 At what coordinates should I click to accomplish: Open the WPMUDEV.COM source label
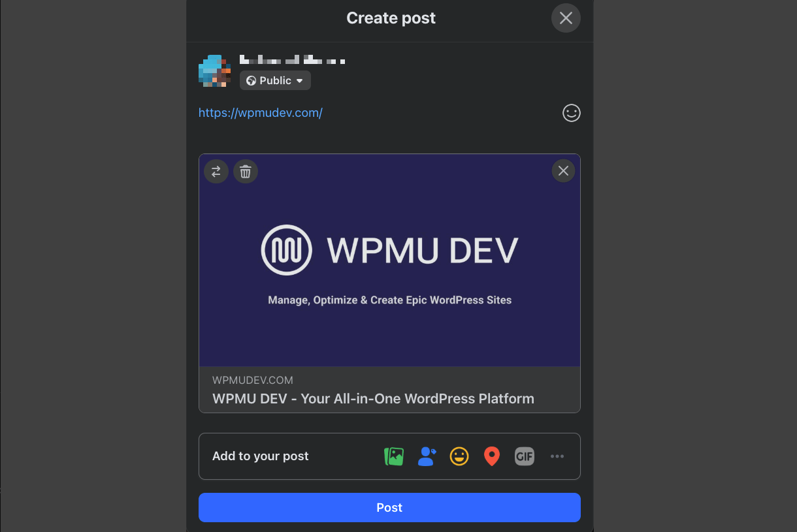coord(252,380)
